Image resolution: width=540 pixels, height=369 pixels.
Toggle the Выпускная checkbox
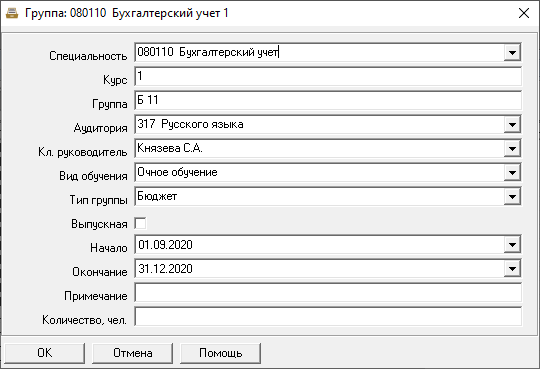click(x=141, y=223)
